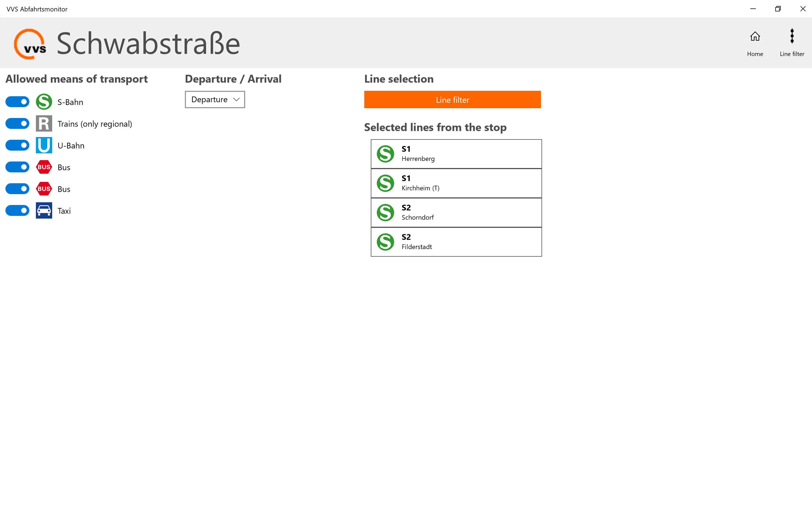Click the S icon next to S2 Filderstadt

pos(385,242)
